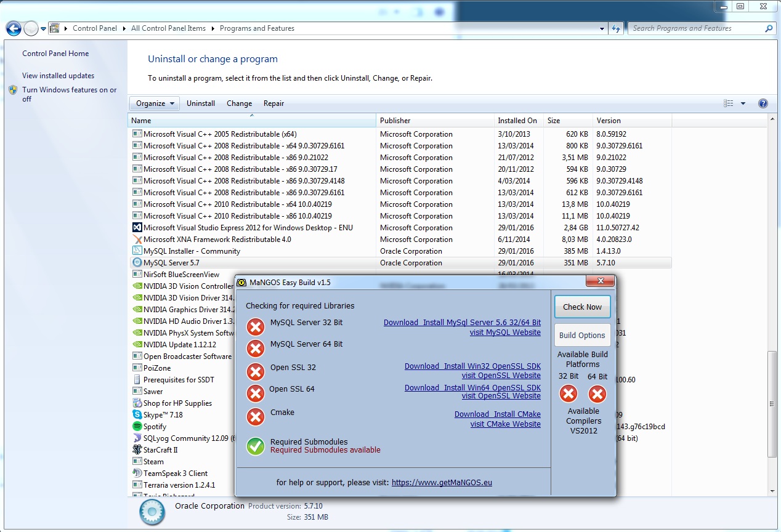The image size is (781, 532).
Task: Open Download_Install MySql Server 5.6 32/64 Bit link
Action: click(x=462, y=323)
